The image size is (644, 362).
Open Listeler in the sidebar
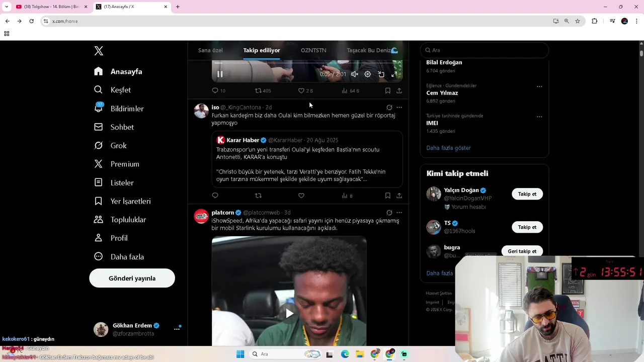tap(114, 183)
